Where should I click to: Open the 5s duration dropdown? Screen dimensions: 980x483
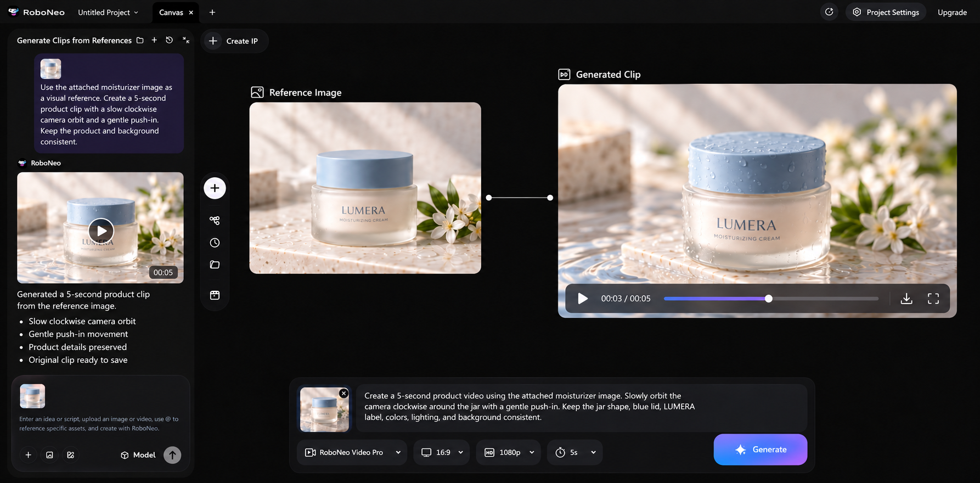click(575, 452)
